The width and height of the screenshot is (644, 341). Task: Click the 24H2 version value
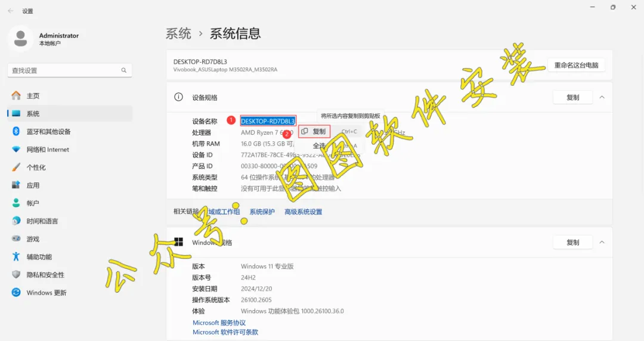tap(248, 277)
